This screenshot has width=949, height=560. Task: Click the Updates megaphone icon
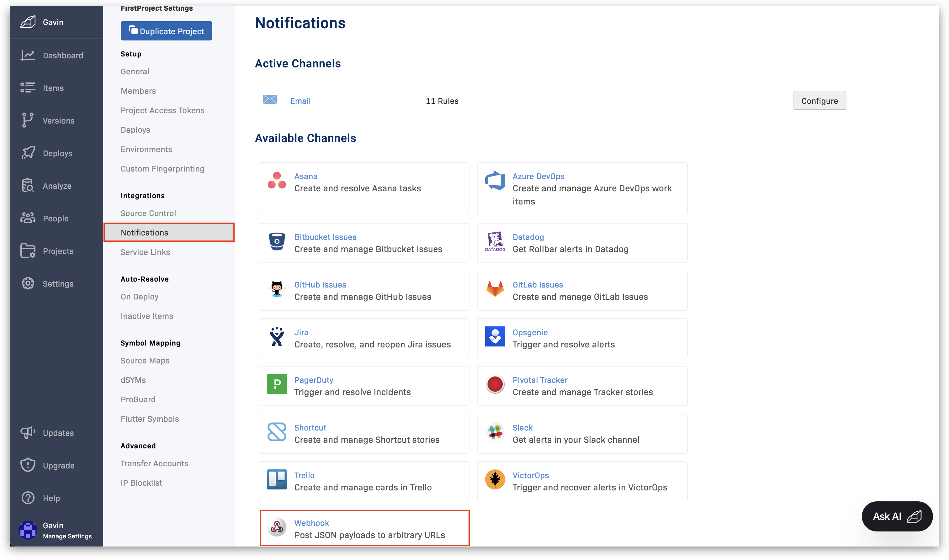coord(28,432)
